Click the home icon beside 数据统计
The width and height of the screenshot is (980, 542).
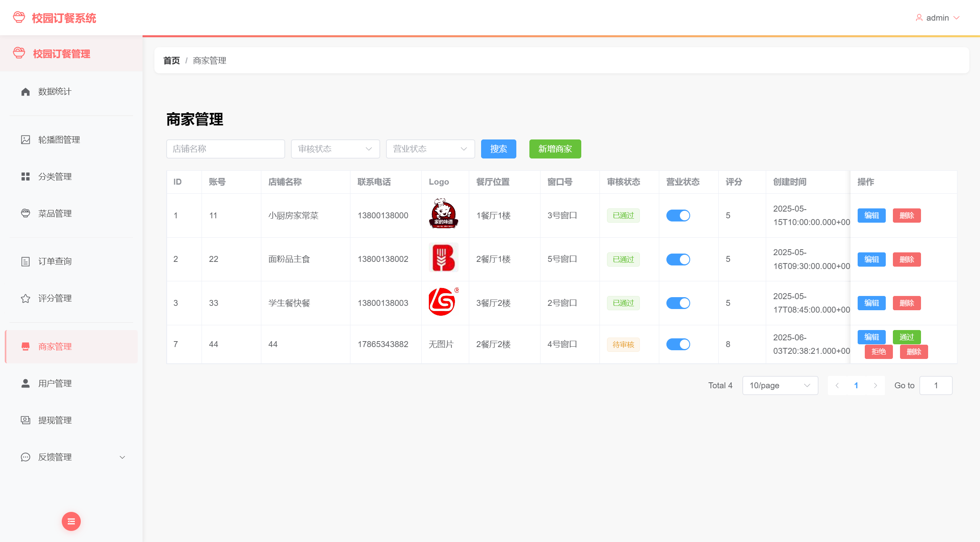coord(25,92)
